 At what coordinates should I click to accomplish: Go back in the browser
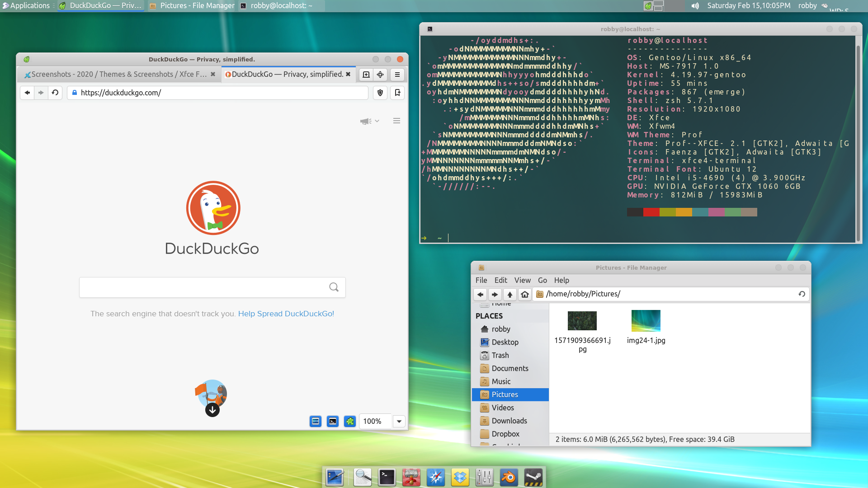27,93
